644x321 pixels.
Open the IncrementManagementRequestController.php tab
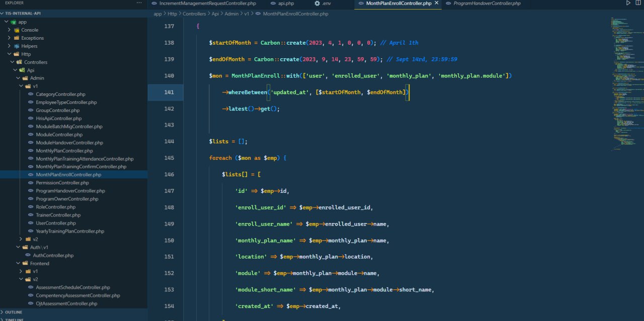(x=207, y=4)
